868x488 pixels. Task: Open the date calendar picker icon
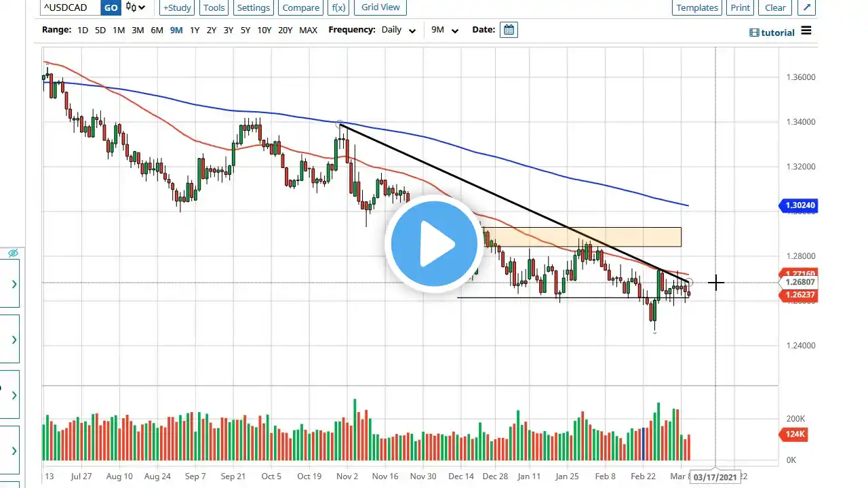click(509, 30)
